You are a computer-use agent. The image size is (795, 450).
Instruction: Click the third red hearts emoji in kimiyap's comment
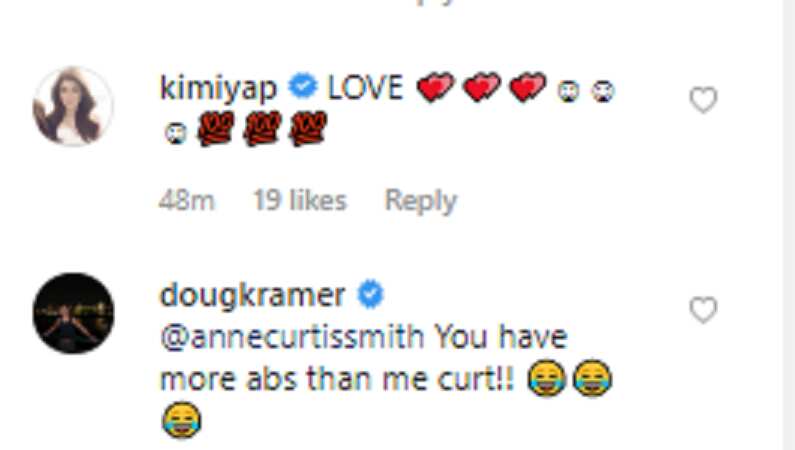(528, 87)
